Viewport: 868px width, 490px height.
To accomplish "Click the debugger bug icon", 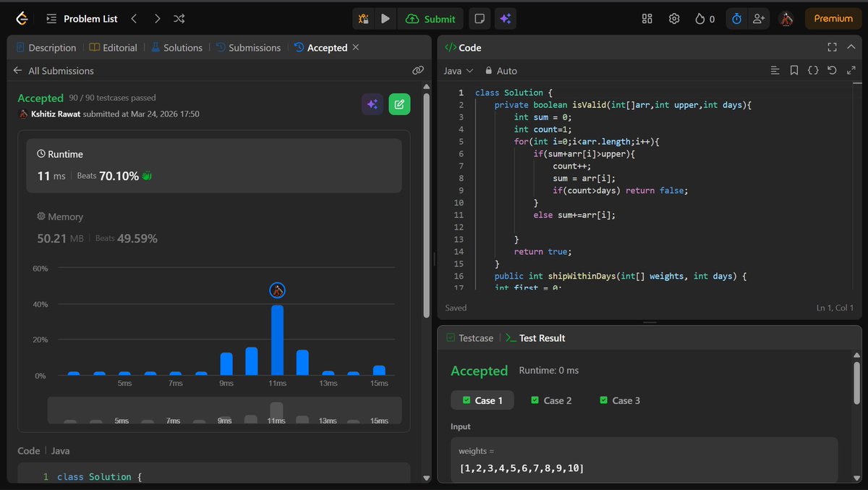I will tap(363, 19).
